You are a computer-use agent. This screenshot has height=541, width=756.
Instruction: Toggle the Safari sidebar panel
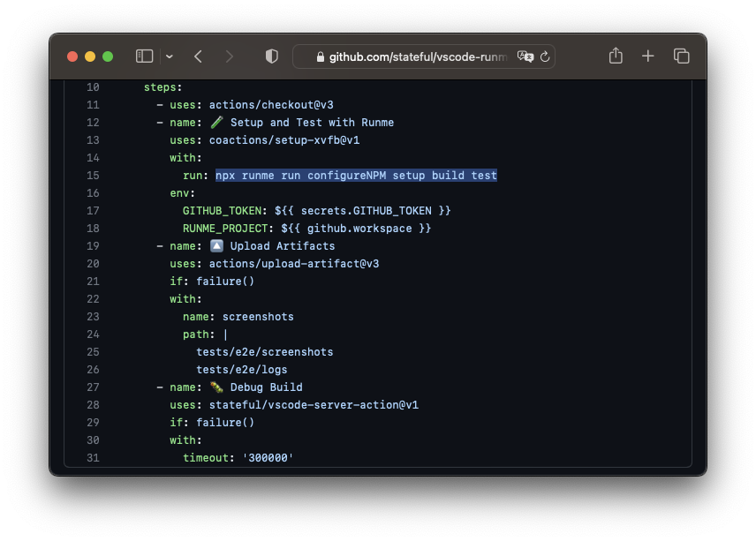coord(144,56)
